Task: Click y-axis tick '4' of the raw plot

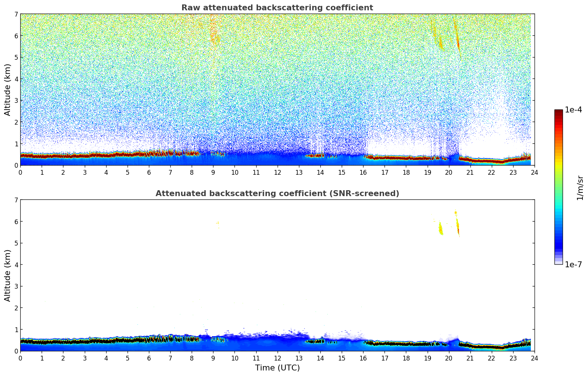Action: [16, 79]
